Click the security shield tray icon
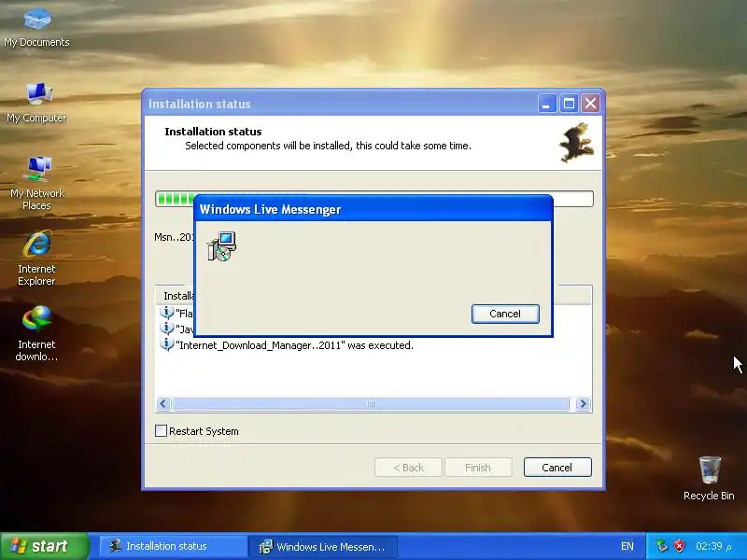Image resolution: width=747 pixels, height=560 pixels. pos(680,546)
